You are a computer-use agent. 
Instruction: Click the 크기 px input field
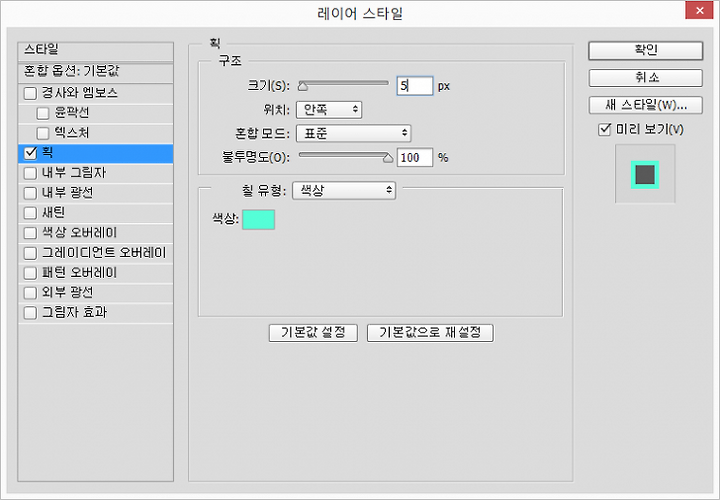click(x=415, y=86)
